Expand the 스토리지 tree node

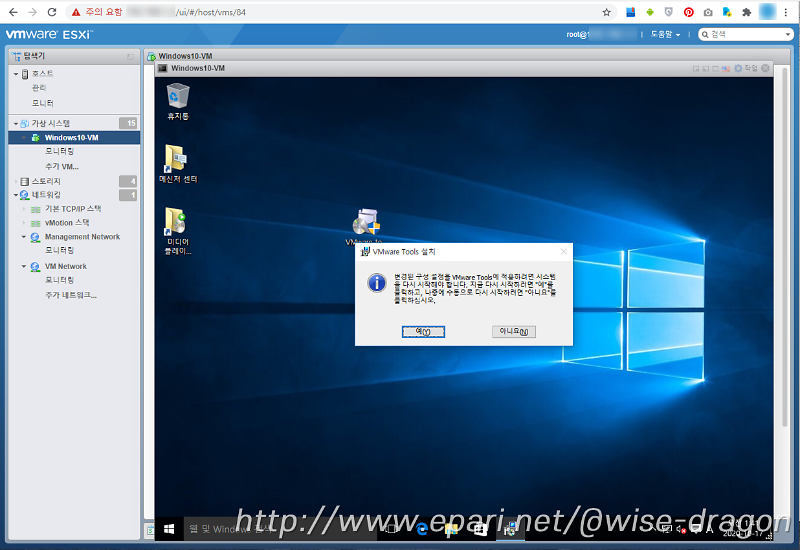click(x=16, y=181)
